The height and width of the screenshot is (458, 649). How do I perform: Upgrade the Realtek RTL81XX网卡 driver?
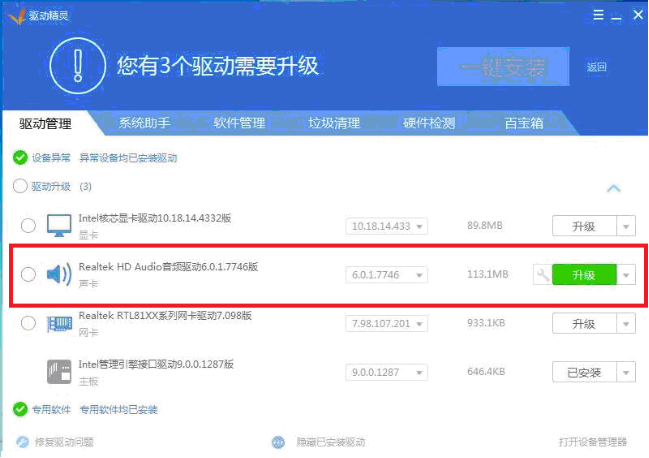pyautogui.click(x=584, y=324)
